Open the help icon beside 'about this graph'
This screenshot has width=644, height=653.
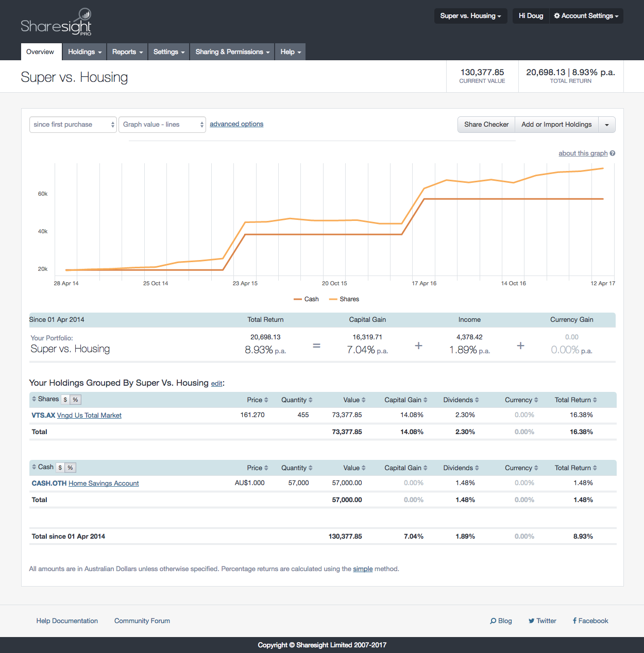(612, 153)
